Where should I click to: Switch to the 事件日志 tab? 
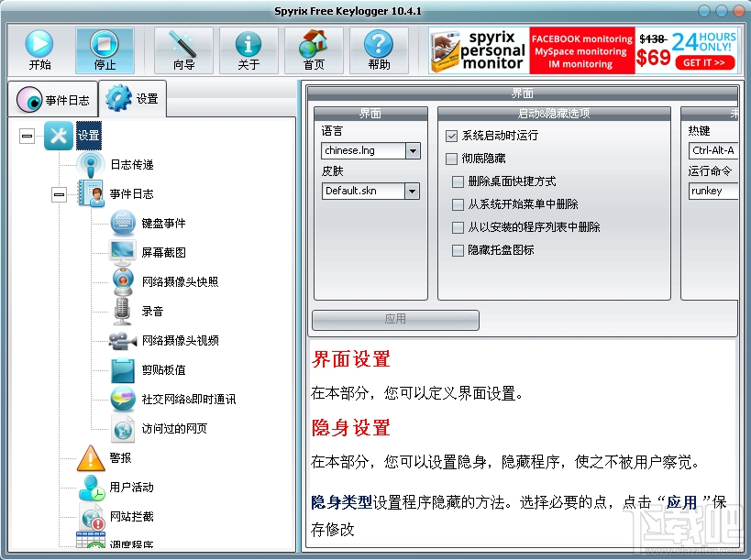click(53, 99)
